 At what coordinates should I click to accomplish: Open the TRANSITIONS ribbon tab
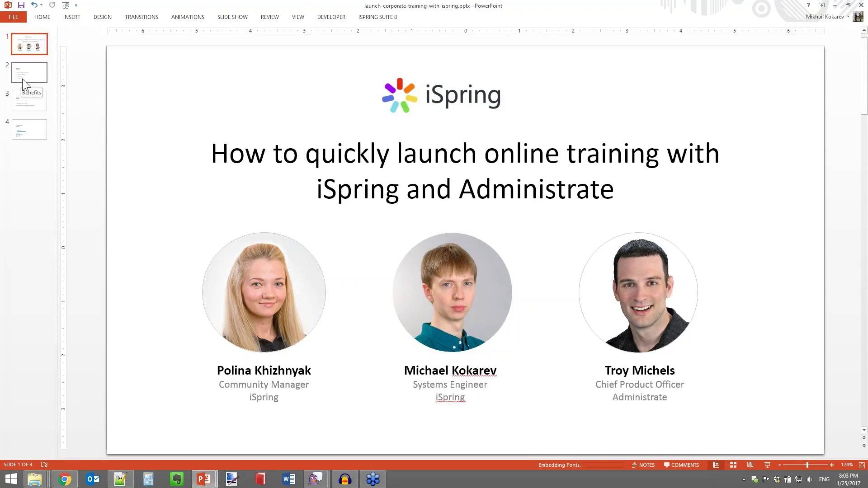coord(142,17)
